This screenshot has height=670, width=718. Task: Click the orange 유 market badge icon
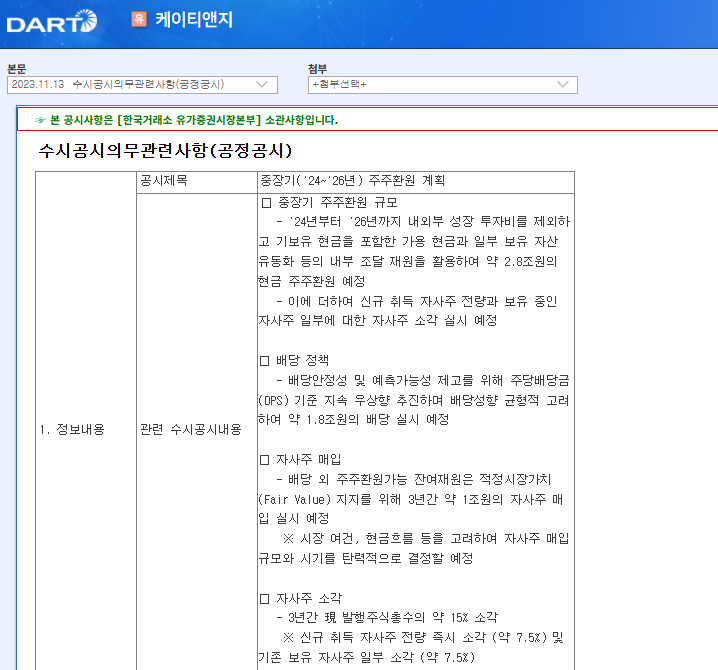(139, 19)
